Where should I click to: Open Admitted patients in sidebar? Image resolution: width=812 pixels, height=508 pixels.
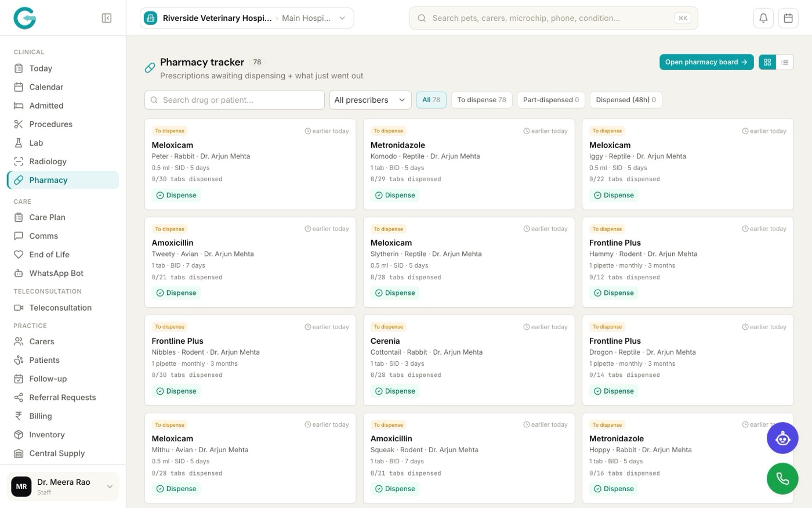click(x=63, y=106)
